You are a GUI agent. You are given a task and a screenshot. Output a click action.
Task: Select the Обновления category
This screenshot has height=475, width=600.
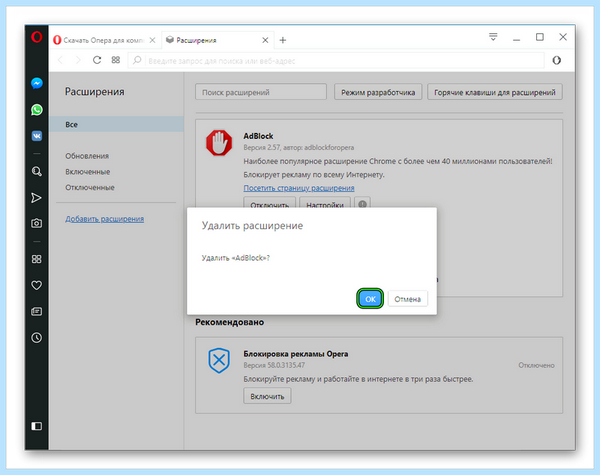(x=87, y=156)
